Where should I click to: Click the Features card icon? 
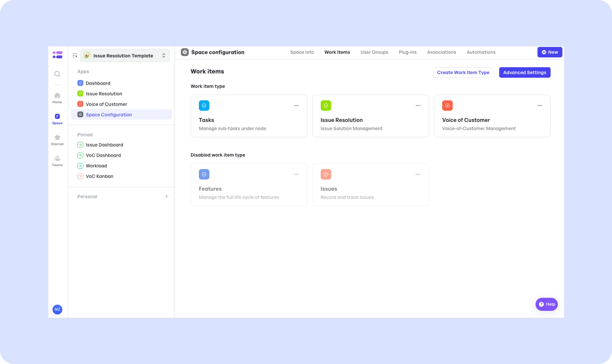click(204, 174)
